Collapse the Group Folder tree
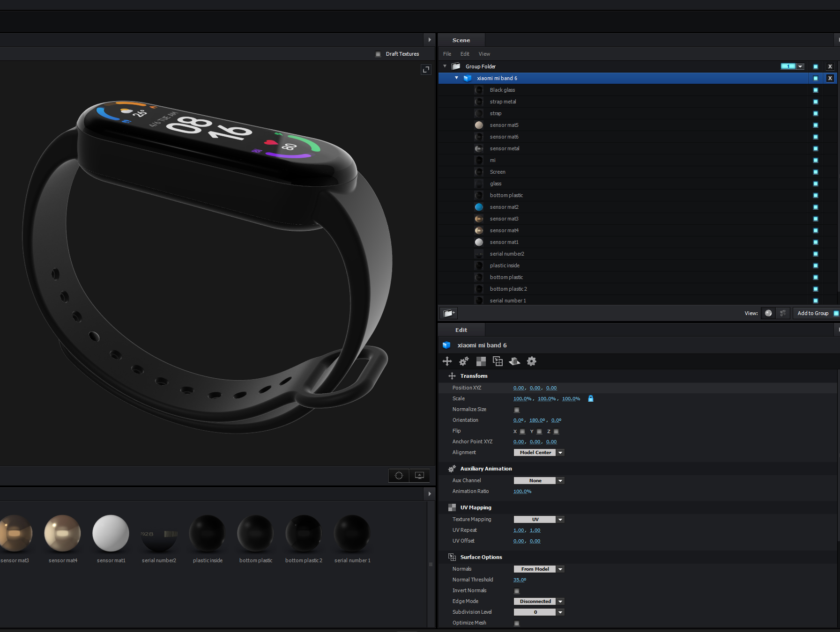Screen dimensions: 840x632 445,66
